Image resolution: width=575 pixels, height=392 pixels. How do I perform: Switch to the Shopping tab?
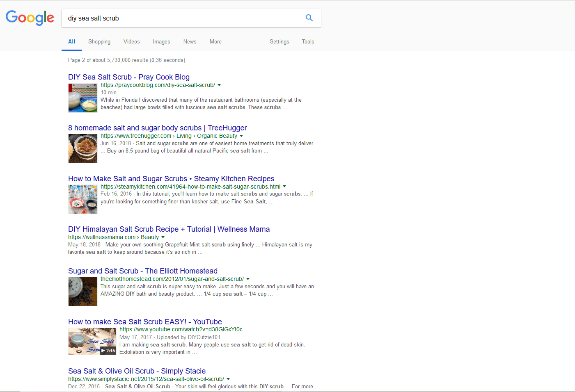[99, 42]
